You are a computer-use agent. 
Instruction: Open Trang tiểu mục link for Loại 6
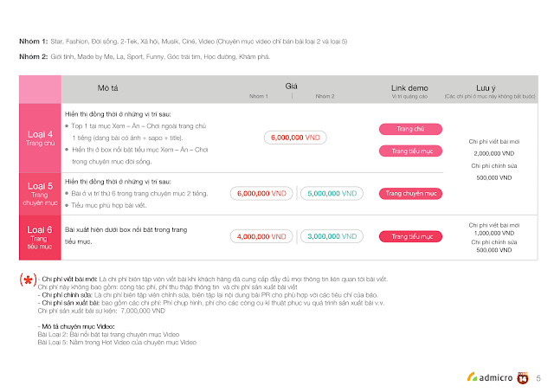point(410,236)
